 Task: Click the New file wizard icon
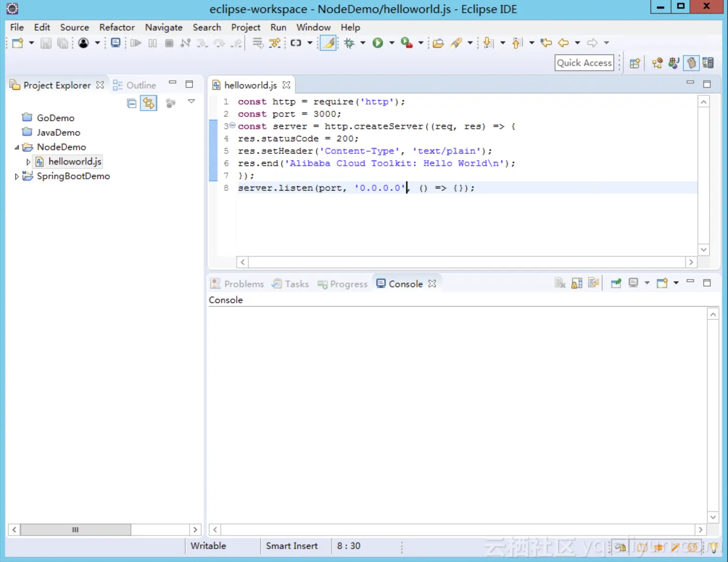pos(18,43)
